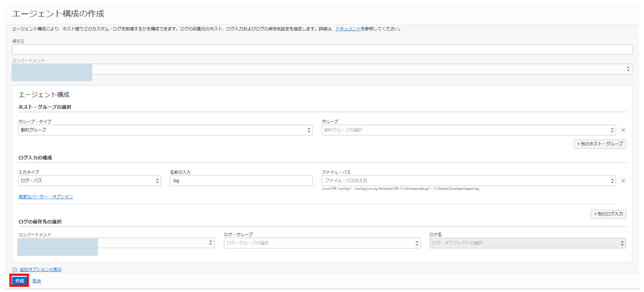Image resolution: width=644 pixels, height=292 pixels.
Task: Expand the 動的グループの選択 dropdown
Action: click(468, 130)
